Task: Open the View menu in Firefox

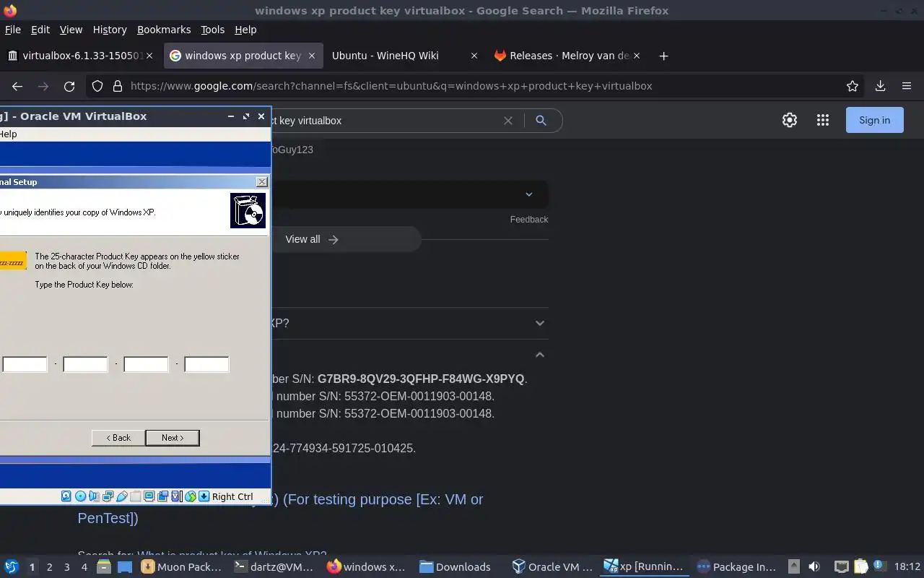Action: pos(71,30)
